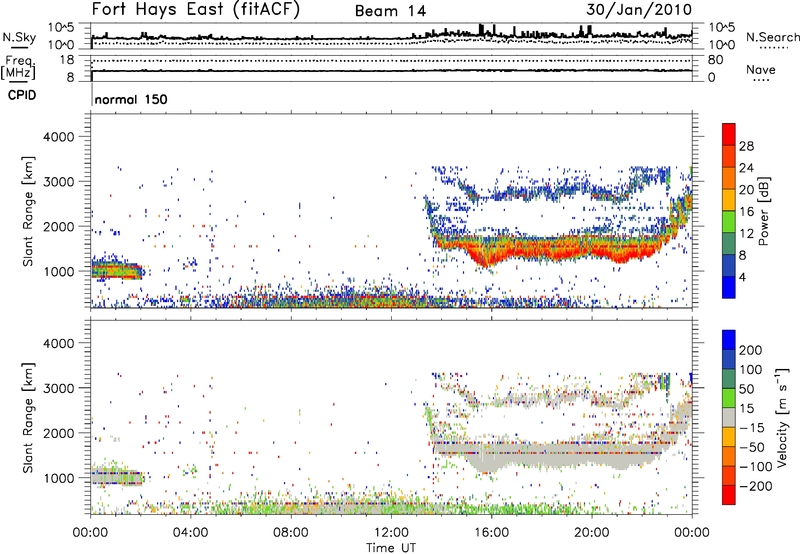Click the "Fort Hays East (fitACF)" title

pyautogui.click(x=196, y=10)
